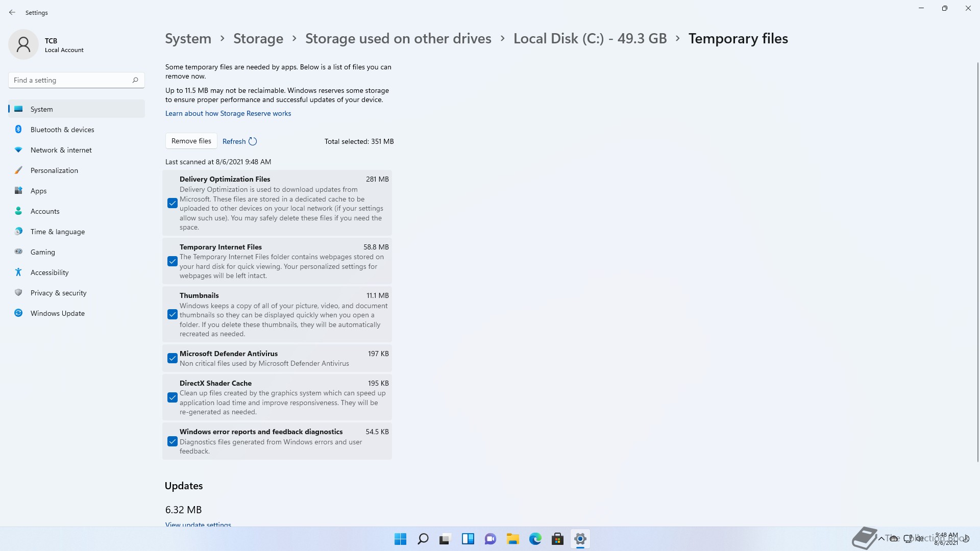
Task: Go to the System breadcrumb
Action: click(188, 39)
